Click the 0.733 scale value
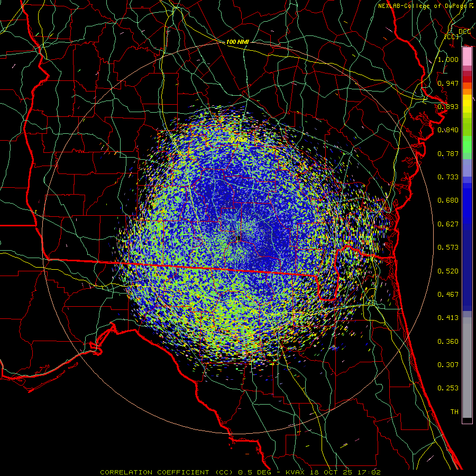 [x=448, y=177]
